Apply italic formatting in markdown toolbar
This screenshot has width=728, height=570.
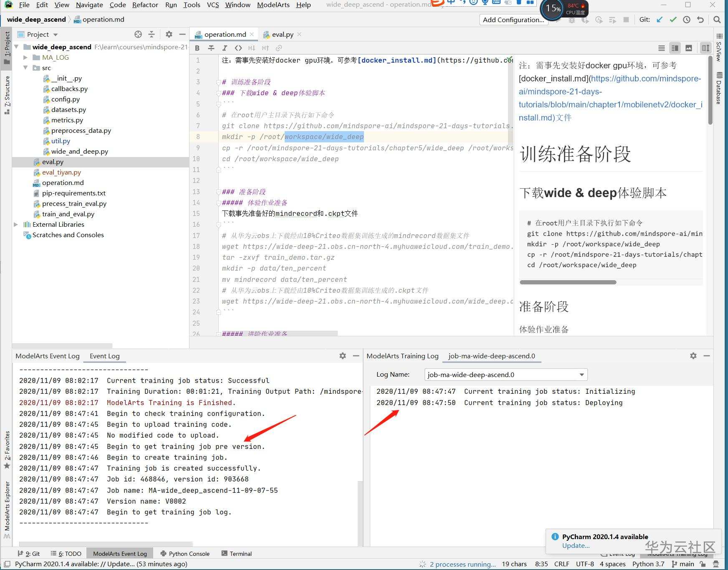coord(225,48)
